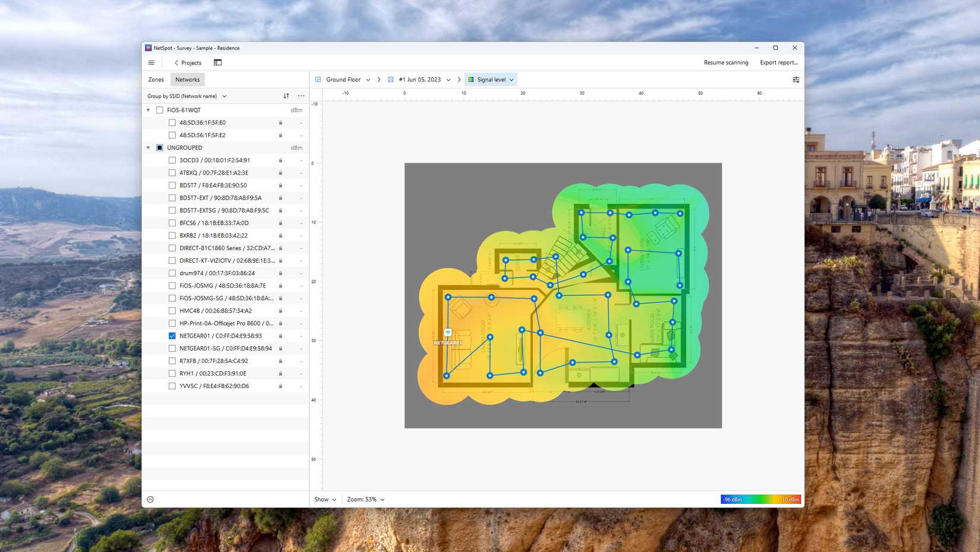Viewport: 980px width, 552px height.
Task: Open the visualization settings sliders icon
Action: 796,80
